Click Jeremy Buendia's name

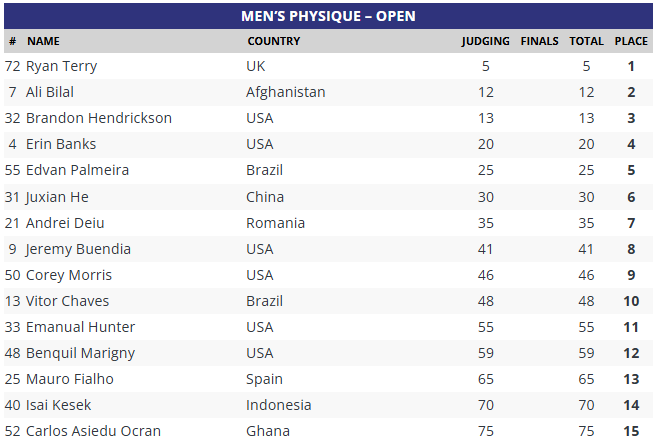[x=78, y=249]
